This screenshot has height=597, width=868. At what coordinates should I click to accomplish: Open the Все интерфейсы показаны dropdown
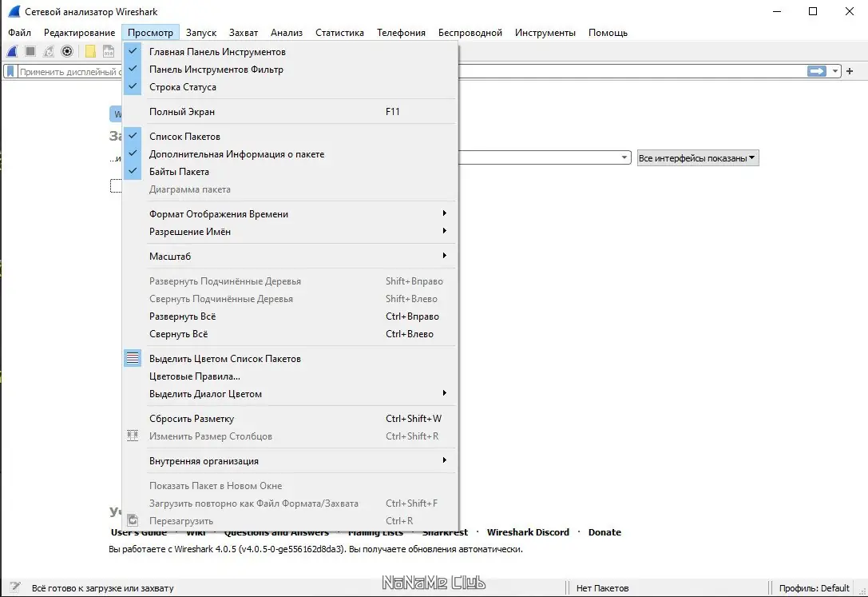point(697,157)
